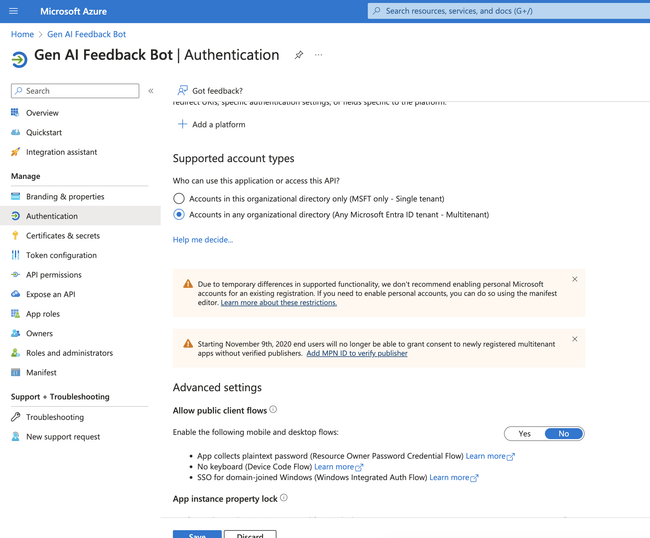
Task: Select multitenant accounts radio option
Action: pos(179,214)
